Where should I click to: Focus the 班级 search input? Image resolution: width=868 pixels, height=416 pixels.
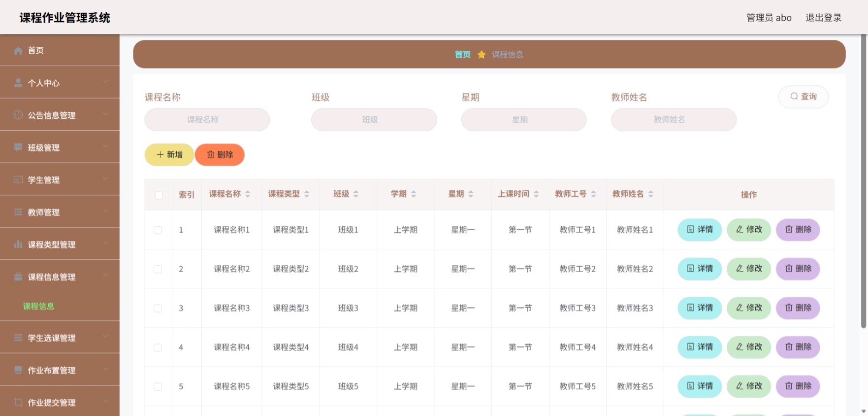374,120
